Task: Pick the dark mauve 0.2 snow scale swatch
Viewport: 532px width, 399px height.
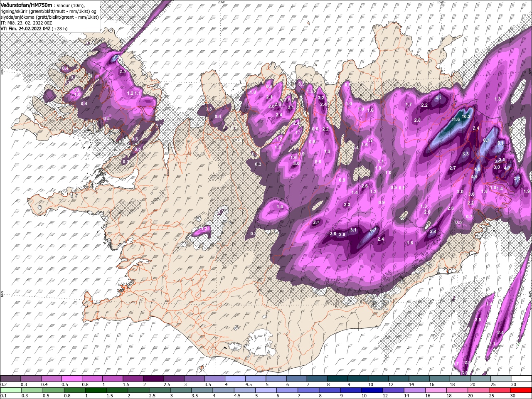Action: 10,379
